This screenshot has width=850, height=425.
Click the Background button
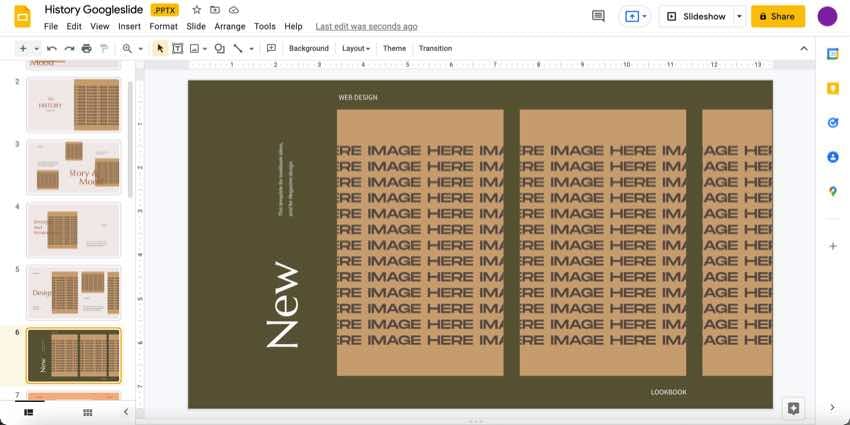click(x=308, y=48)
